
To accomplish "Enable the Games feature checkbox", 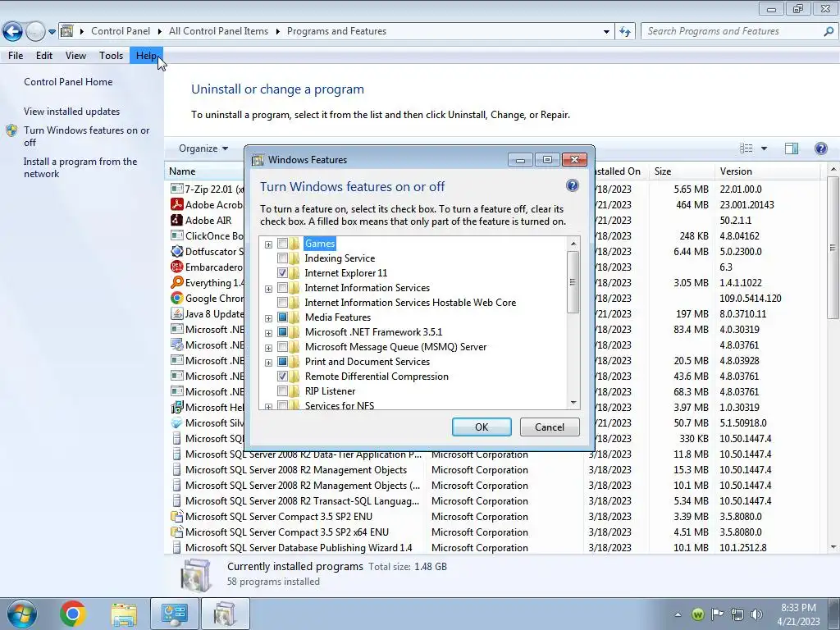I will click(x=282, y=243).
